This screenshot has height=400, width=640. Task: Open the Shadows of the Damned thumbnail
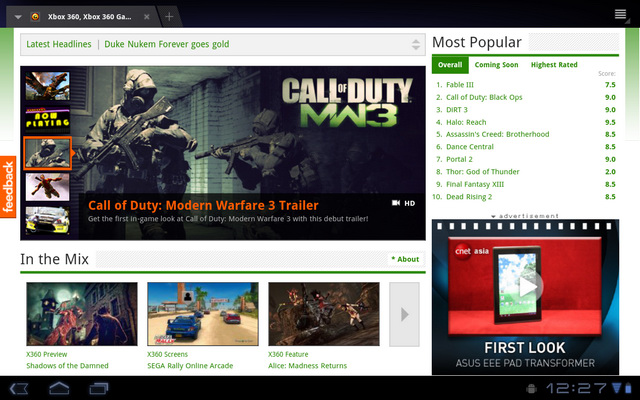point(82,314)
